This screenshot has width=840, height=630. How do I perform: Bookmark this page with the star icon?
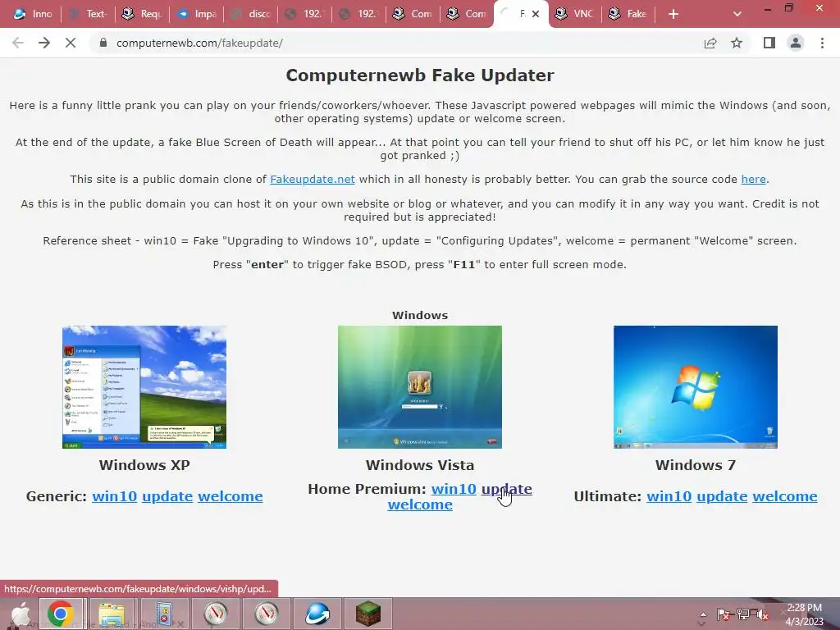tap(737, 43)
